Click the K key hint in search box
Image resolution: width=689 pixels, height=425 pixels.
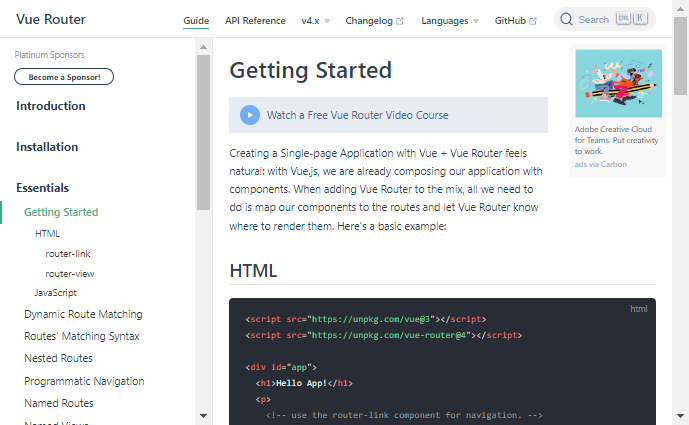coord(640,18)
